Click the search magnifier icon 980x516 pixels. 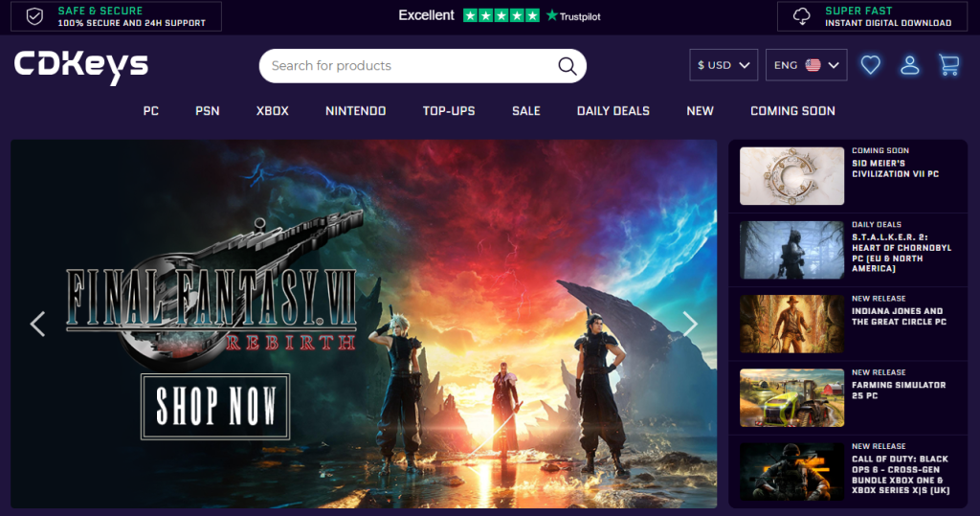567,66
